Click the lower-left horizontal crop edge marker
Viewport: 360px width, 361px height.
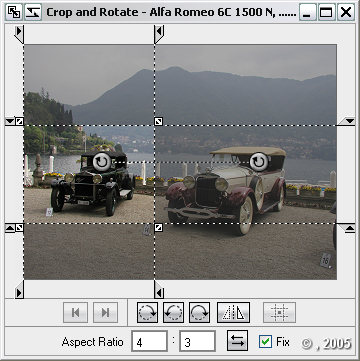pyautogui.click(x=10, y=228)
